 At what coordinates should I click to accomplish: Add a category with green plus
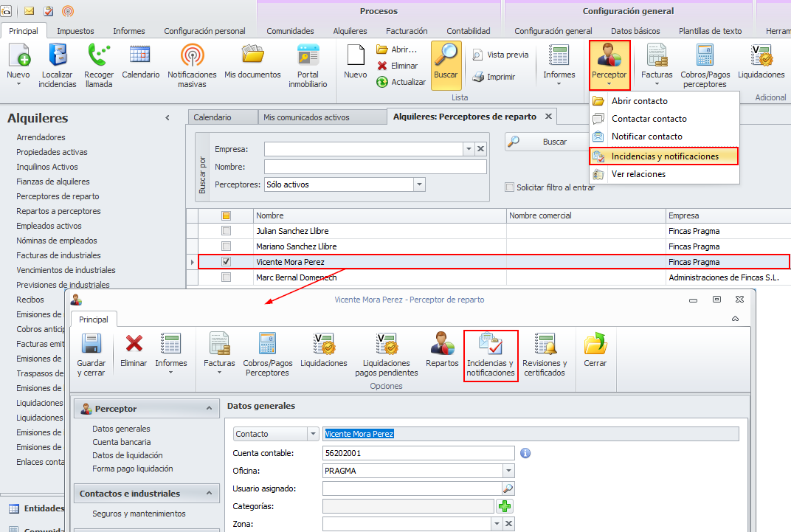pos(505,505)
